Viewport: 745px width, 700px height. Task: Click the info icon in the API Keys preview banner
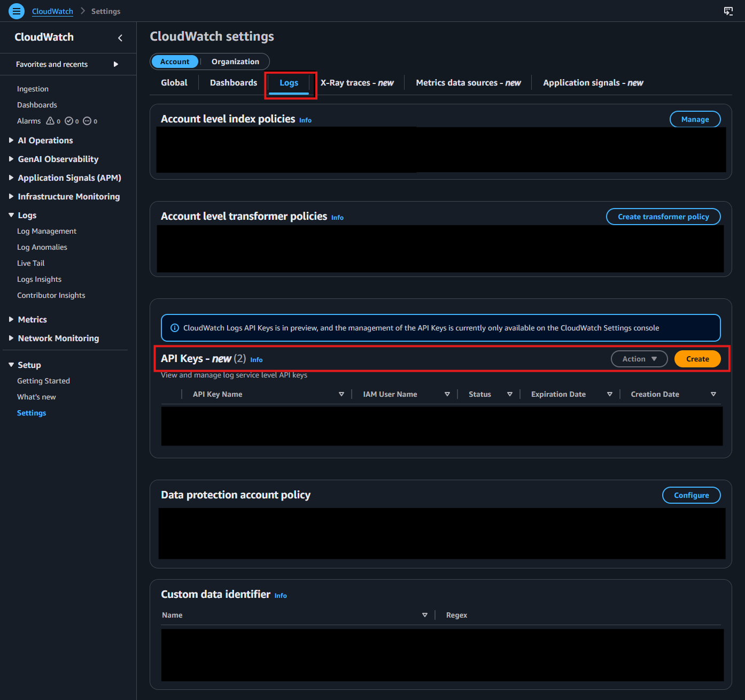[175, 327]
